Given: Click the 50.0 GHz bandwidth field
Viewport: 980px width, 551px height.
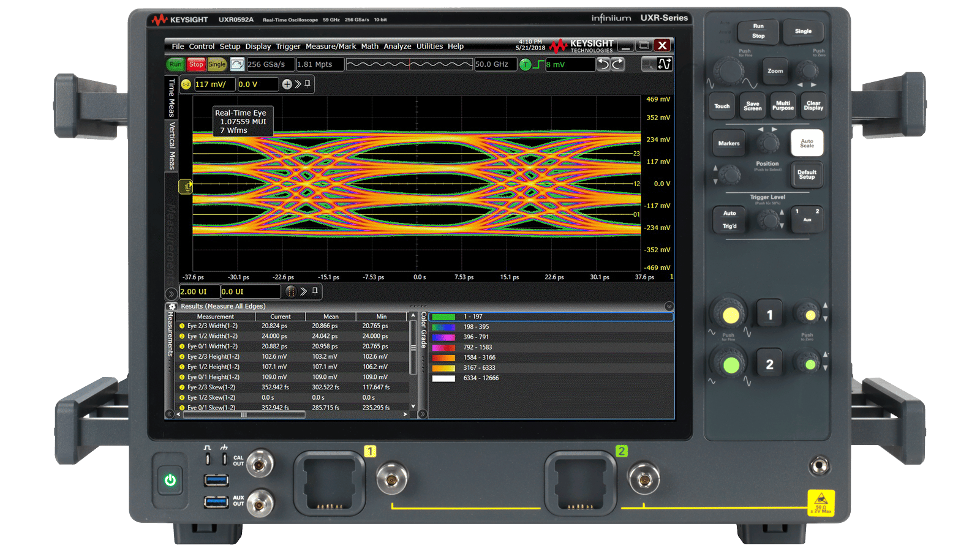Looking at the screenshot, I should tap(496, 64).
